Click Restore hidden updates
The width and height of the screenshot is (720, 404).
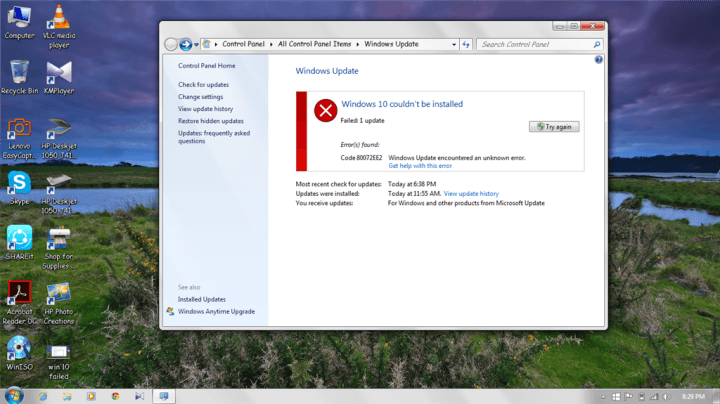pyautogui.click(x=211, y=121)
